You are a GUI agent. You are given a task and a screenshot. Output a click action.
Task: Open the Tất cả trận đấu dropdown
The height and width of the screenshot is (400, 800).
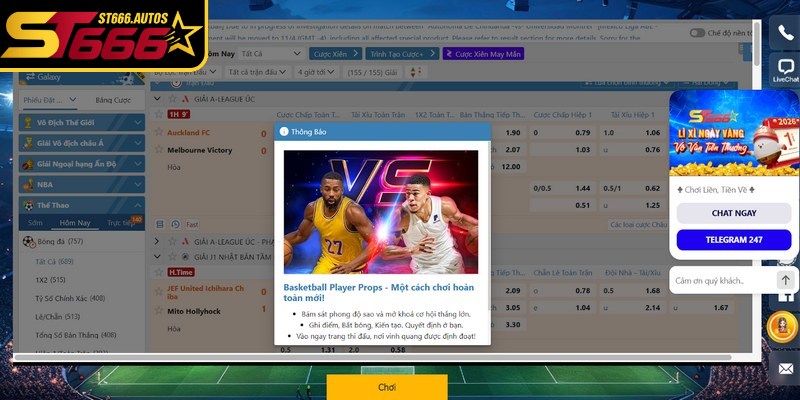pyautogui.click(x=257, y=72)
